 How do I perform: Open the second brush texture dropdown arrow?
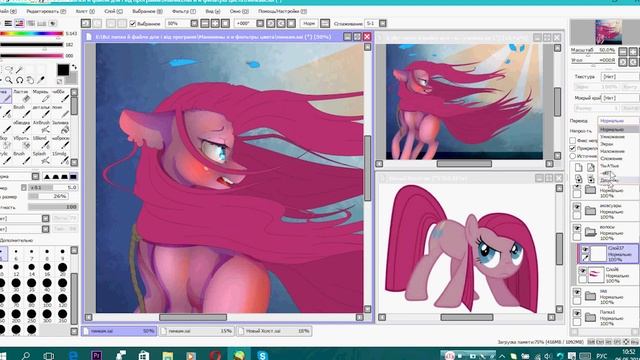[x=46, y=229]
